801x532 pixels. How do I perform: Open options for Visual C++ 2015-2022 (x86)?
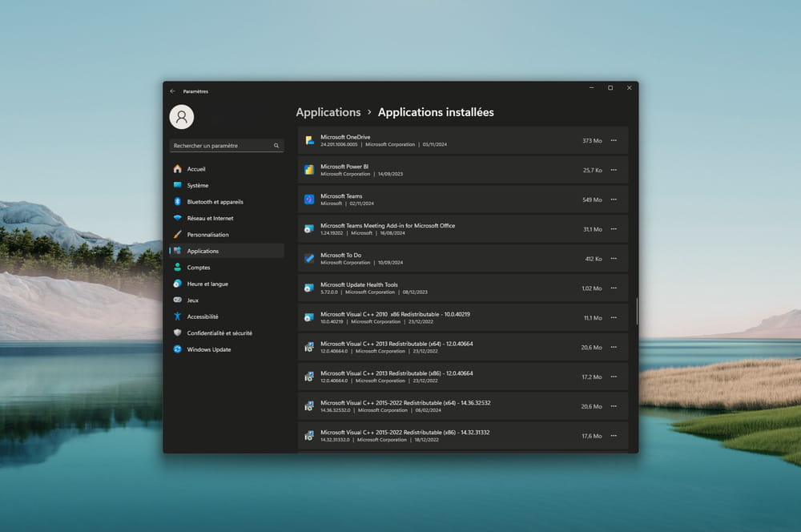614,436
